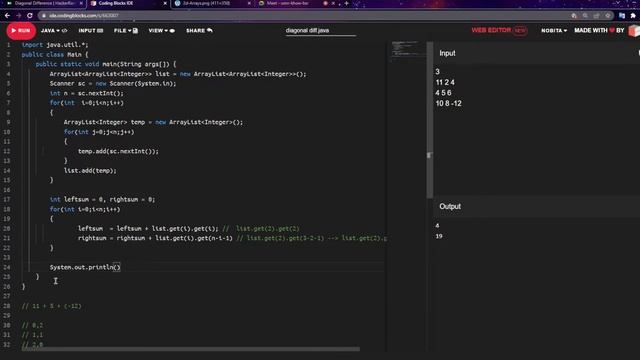Click the ArrayList temp declaration on line 9
Image resolution: width=640 pixels, height=360 pixels.
pos(153,122)
